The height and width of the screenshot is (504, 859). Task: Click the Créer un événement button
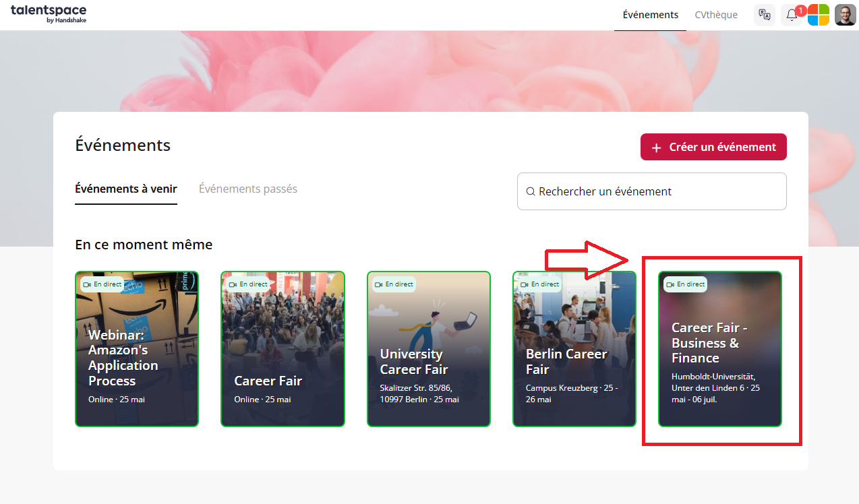click(x=713, y=147)
